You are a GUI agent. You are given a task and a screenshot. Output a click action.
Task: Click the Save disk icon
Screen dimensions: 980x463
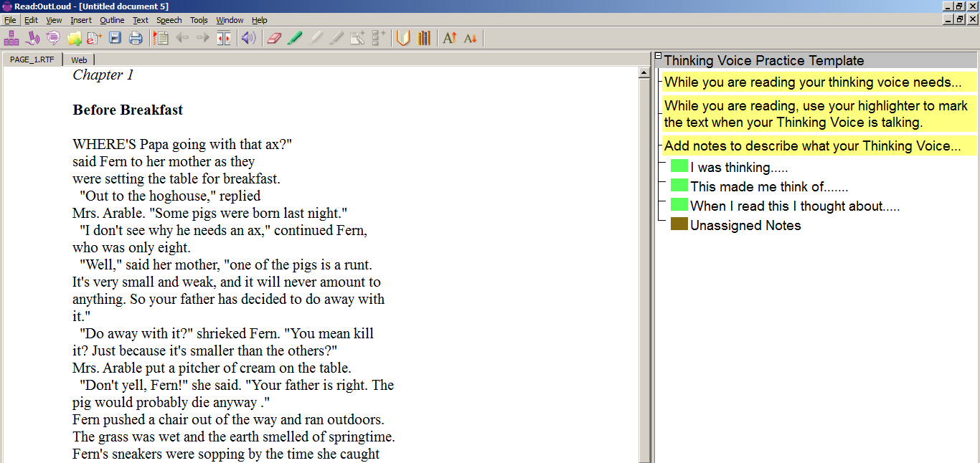(x=115, y=38)
